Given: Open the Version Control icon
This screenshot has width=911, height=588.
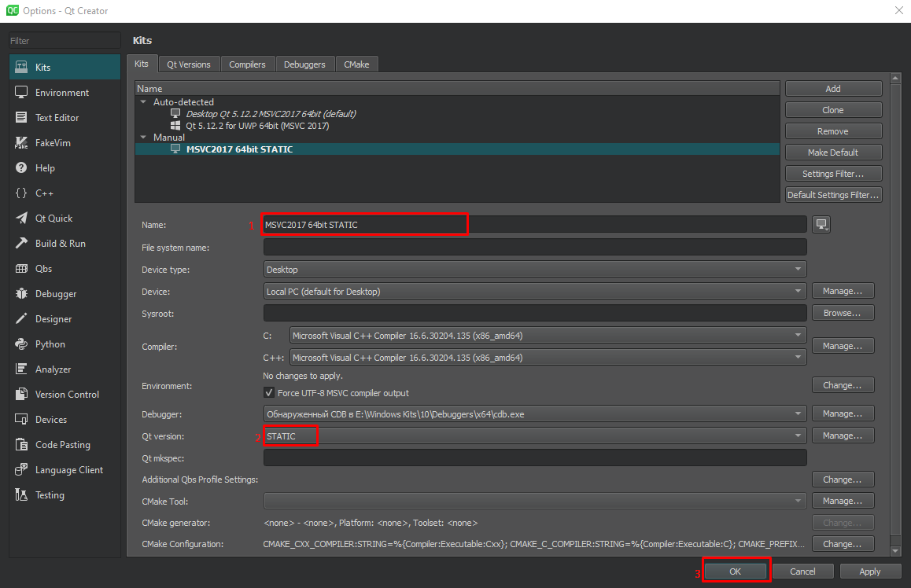Looking at the screenshot, I should [21, 394].
